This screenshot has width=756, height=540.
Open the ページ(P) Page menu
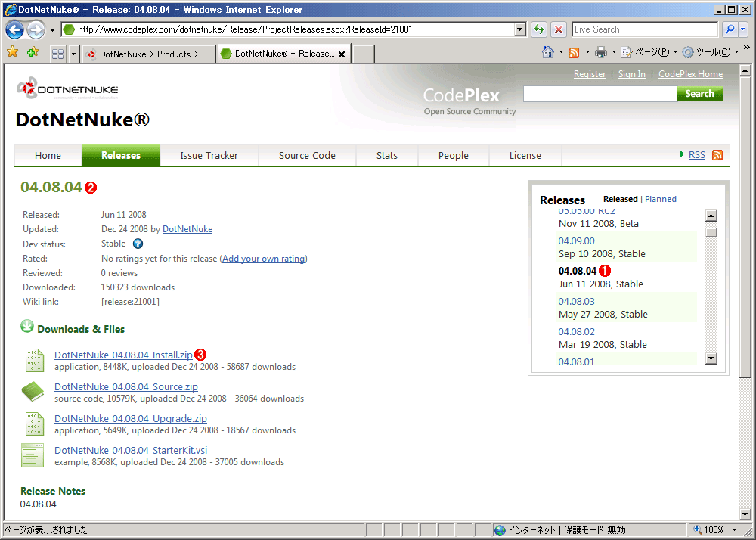(649, 52)
